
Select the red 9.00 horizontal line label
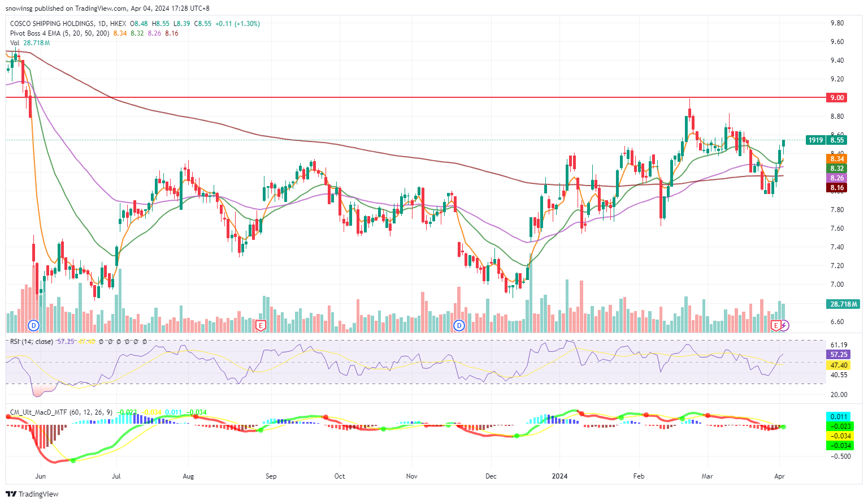pyautogui.click(x=836, y=98)
